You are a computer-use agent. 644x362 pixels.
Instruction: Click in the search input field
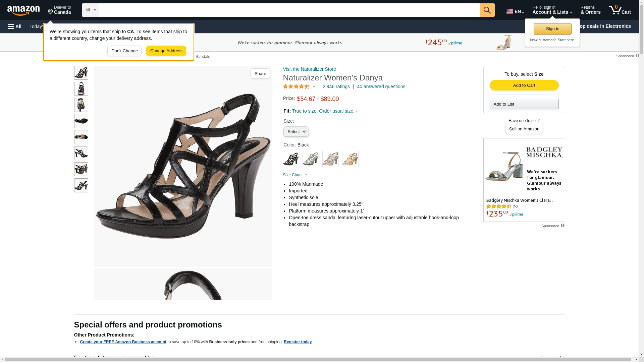(x=289, y=10)
